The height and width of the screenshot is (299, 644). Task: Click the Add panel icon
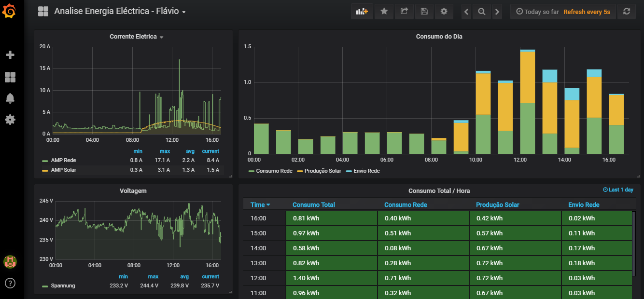[362, 12]
